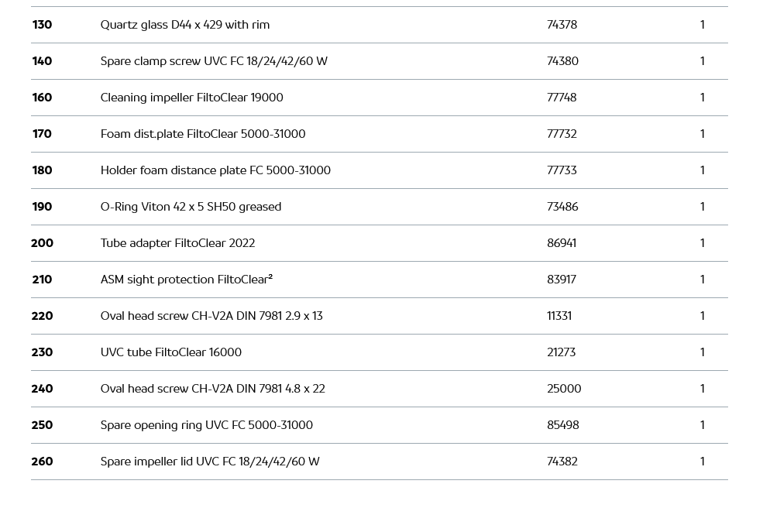Select Oval head screw 2.9 x 13
763x532 pixels.
point(211,316)
